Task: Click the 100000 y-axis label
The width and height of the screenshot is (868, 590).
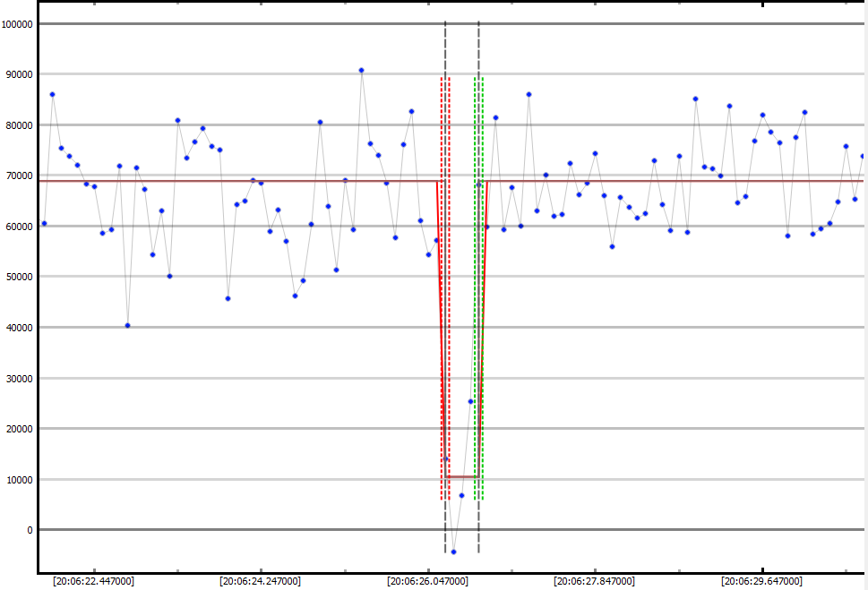Action: point(18,24)
